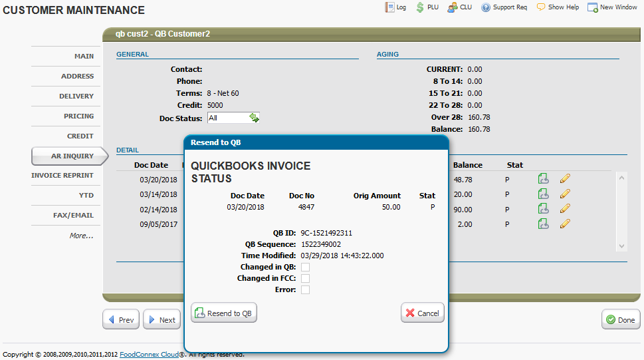Click Doc No 4847 in dialog

(306, 207)
